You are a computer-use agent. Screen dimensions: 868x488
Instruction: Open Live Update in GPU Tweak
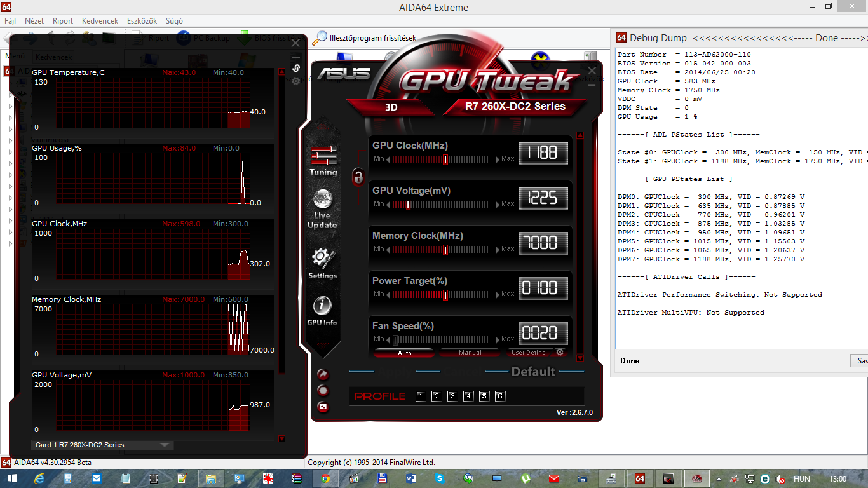tap(323, 208)
